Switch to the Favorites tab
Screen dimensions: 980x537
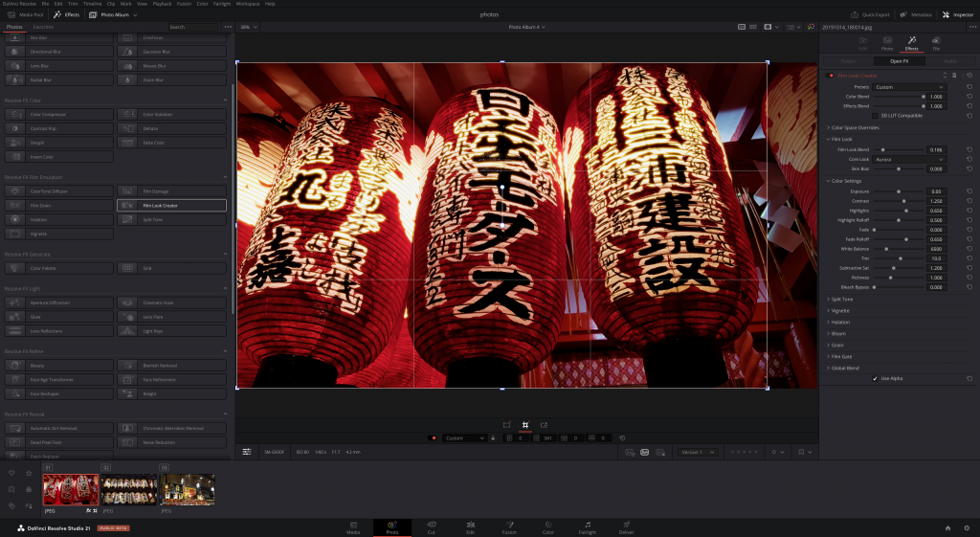click(x=43, y=27)
